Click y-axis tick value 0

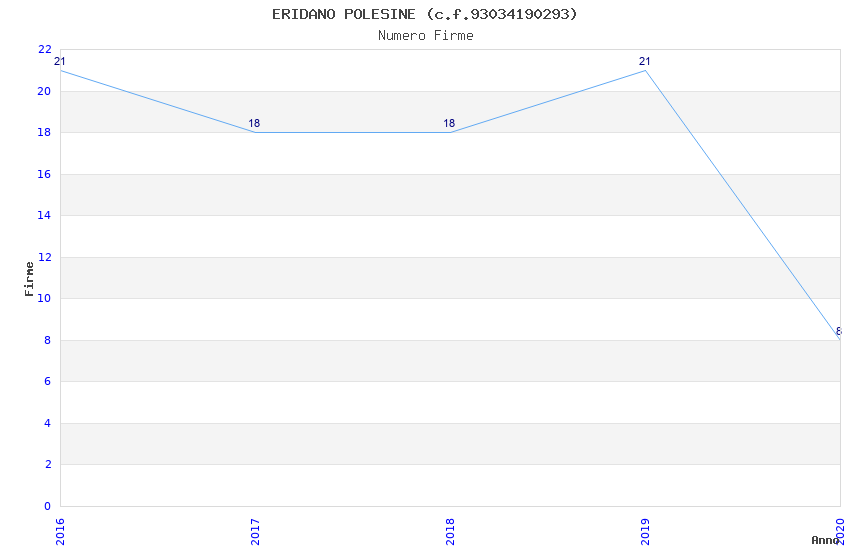tap(48, 506)
